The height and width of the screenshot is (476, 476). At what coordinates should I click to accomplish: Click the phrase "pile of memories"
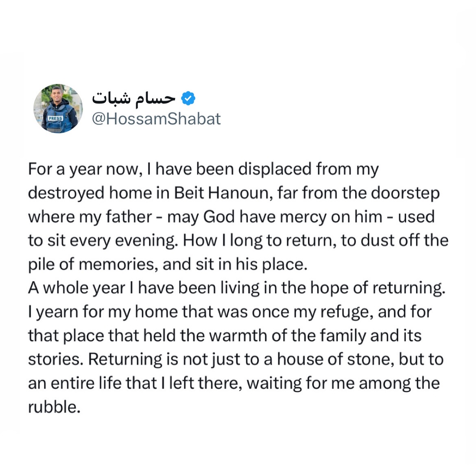click(x=91, y=264)
